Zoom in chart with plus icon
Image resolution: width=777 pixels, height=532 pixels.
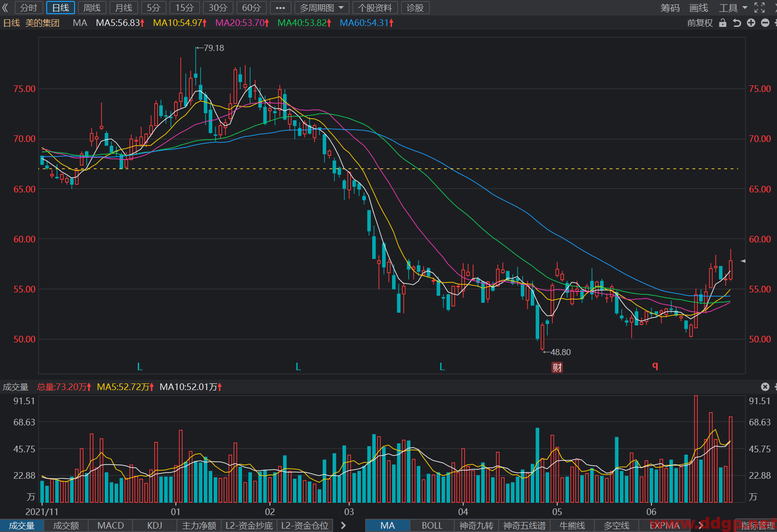point(751,23)
